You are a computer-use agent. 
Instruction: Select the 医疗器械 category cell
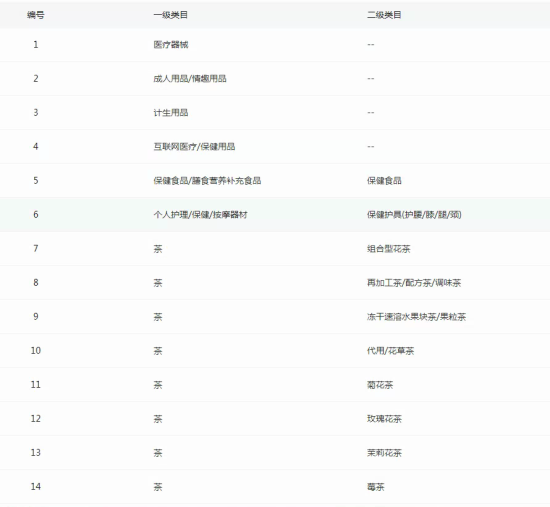click(x=171, y=45)
